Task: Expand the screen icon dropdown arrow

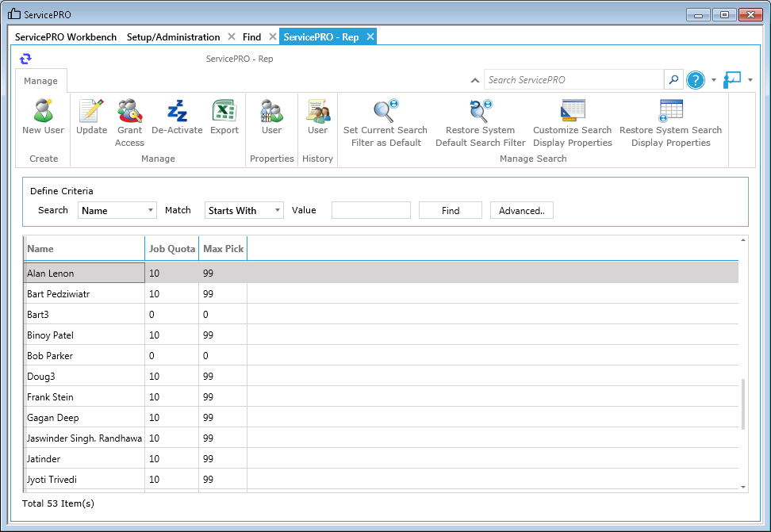Action: click(x=750, y=79)
